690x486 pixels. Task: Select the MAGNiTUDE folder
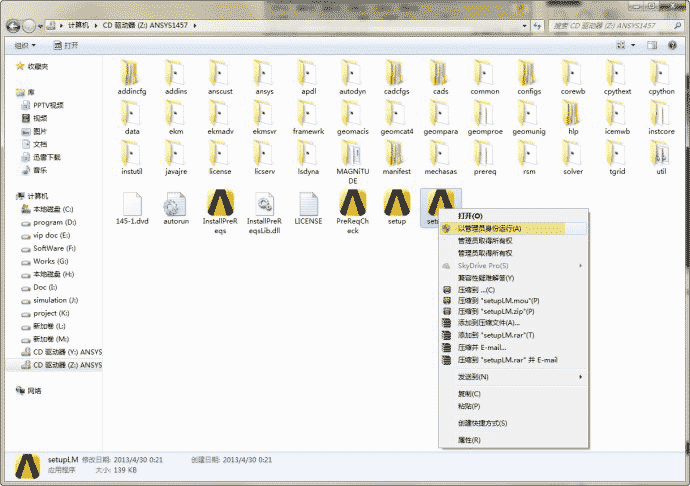(x=352, y=162)
